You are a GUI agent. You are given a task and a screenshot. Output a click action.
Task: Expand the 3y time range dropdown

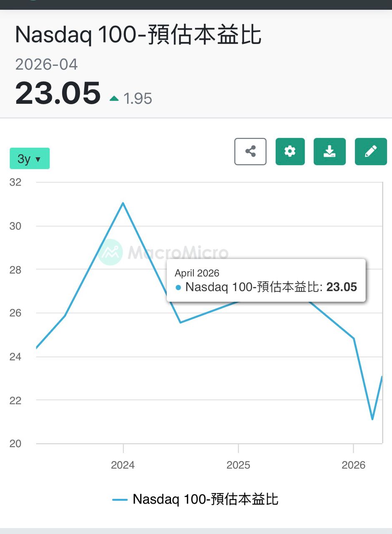click(x=30, y=159)
